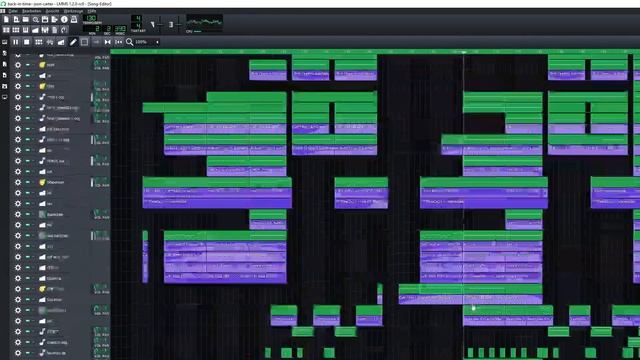The image size is (640, 360).
Task: Click the Save As toolbar icon
Action: [x=54, y=19]
